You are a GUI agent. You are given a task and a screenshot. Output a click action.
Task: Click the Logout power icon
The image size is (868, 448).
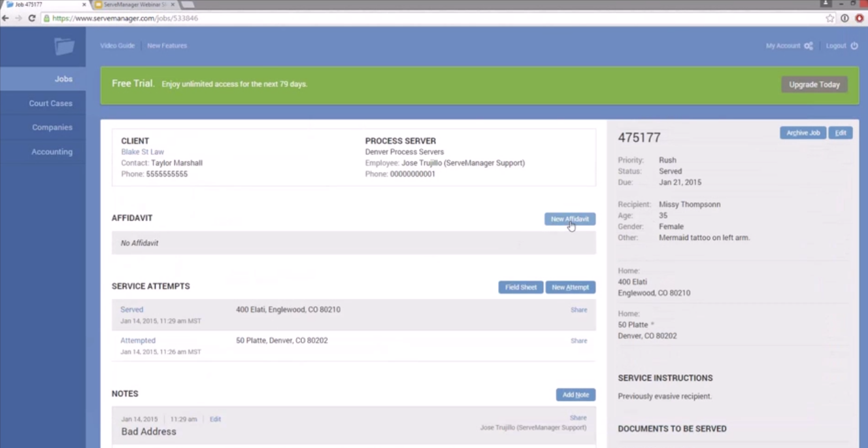pos(854,46)
